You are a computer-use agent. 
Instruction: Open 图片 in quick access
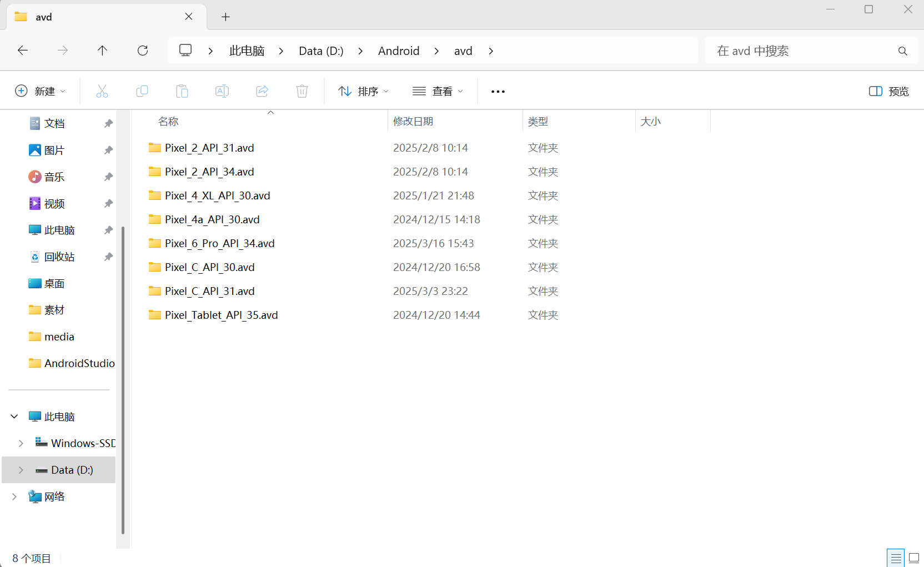point(54,150)
